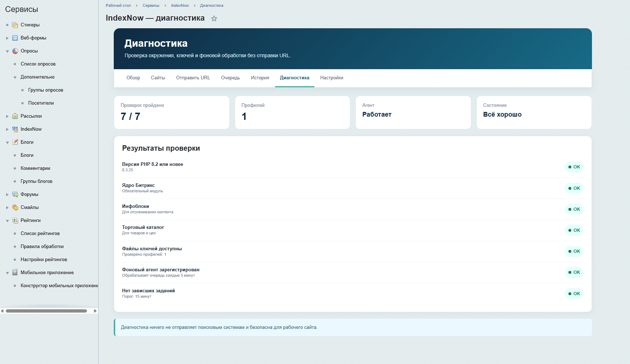Collapse the Рейтинги tree node
This screenshot has height=364, width=630.
pyautogui.click(x=7, y=221)
